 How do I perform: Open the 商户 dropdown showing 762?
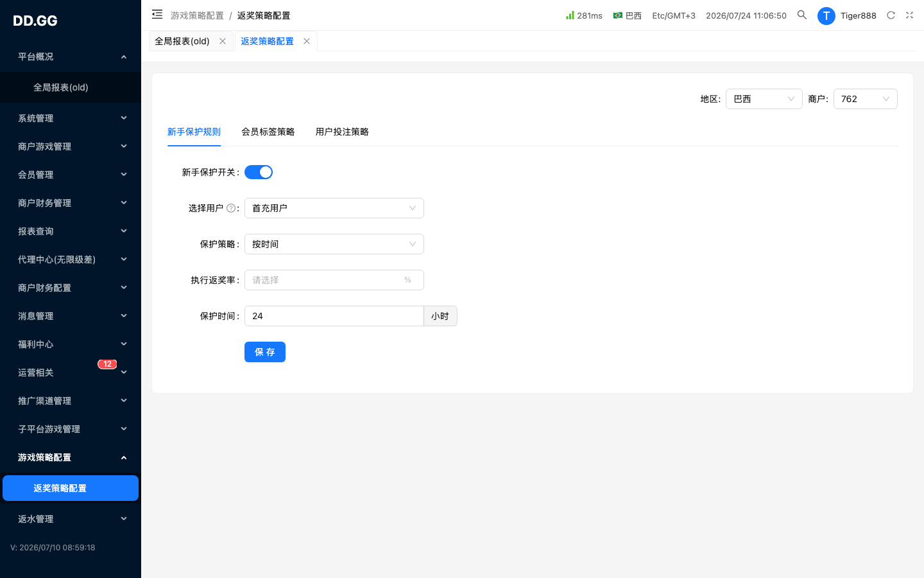[866, 99]
